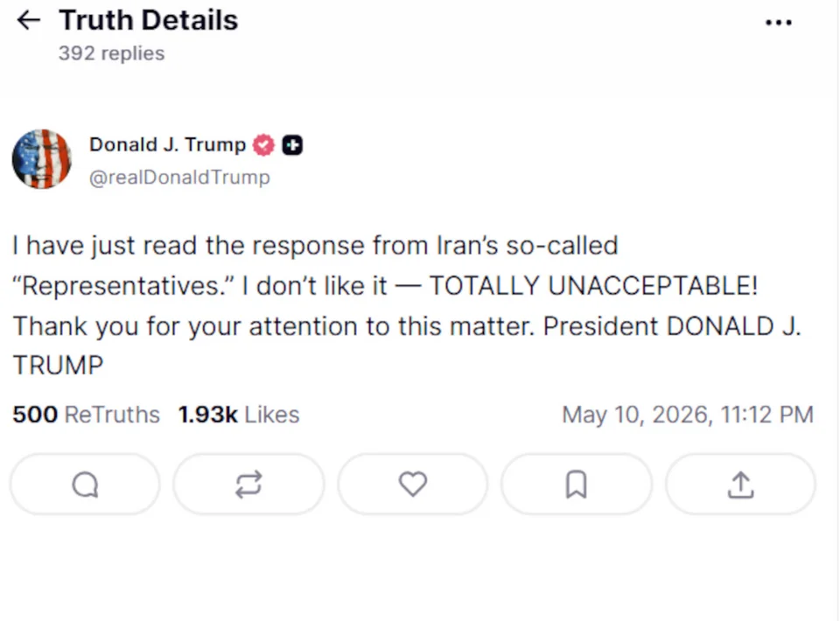Select the Truth Details header title

(x=149, y=20)
